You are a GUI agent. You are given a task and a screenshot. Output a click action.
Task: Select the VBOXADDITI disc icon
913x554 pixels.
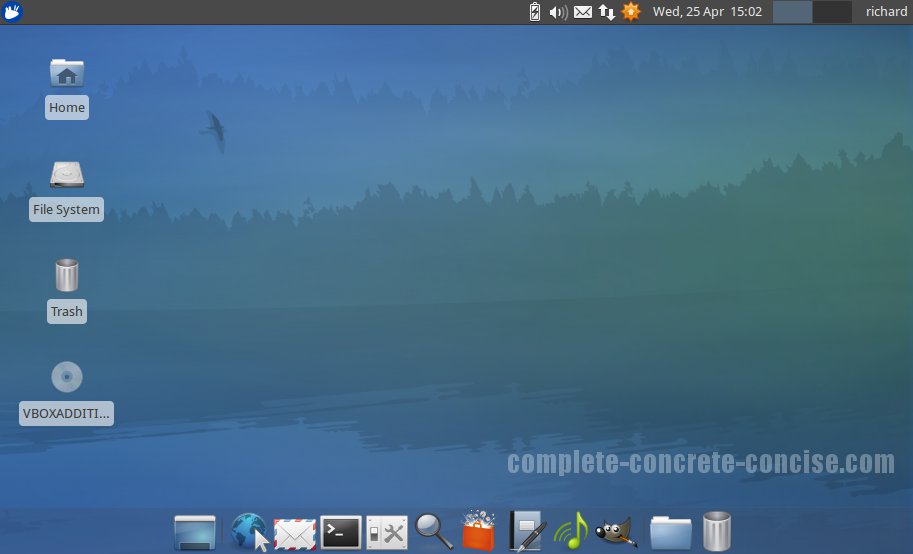click(67, 377)
